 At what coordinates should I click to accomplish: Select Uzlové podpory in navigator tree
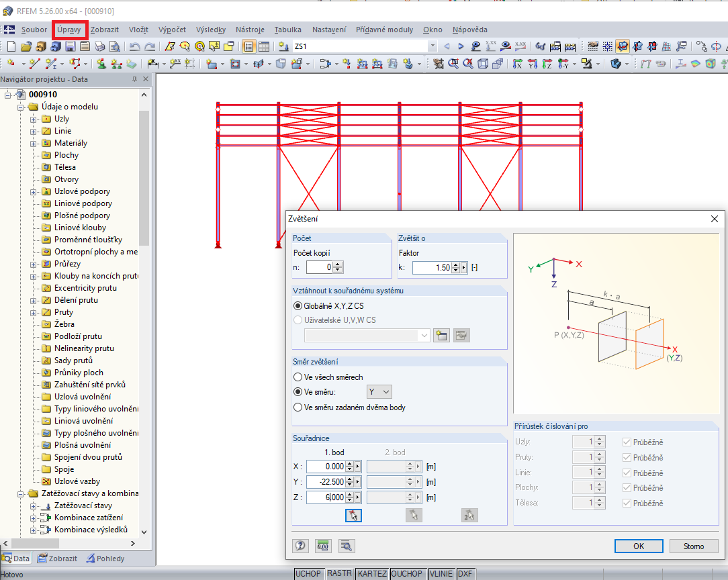(82, 191)
